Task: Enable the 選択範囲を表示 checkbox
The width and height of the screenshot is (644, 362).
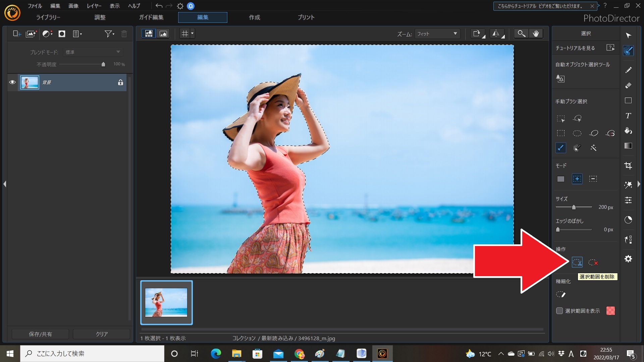Action: 559,311
